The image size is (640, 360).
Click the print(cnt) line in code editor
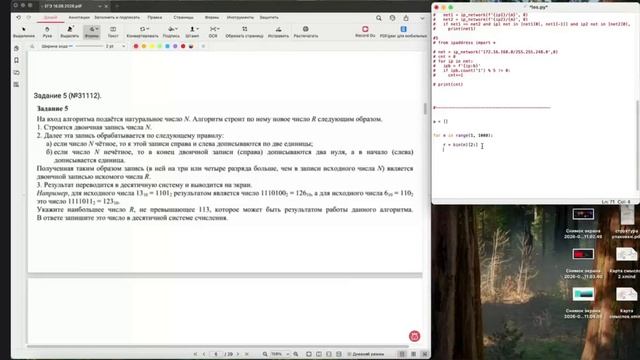point(448,84)
